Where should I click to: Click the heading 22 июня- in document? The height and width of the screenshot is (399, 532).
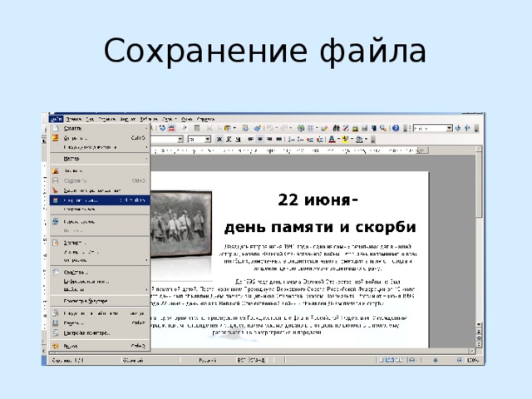coord(318,200)
